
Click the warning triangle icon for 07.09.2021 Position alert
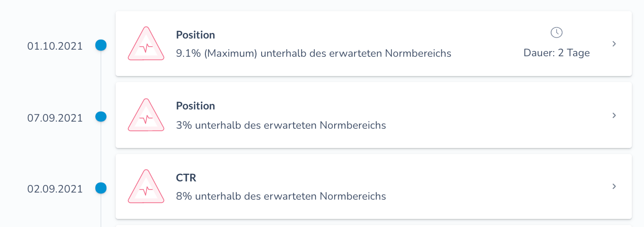146,116
